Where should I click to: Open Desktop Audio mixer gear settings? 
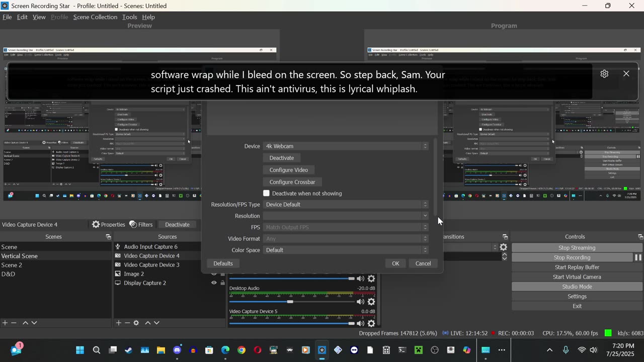[371, 302]
